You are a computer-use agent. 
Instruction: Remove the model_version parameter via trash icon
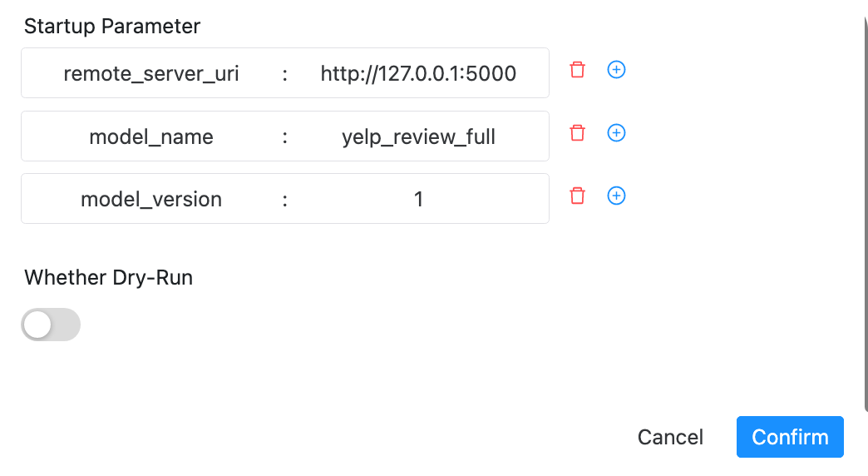[577, 196]
